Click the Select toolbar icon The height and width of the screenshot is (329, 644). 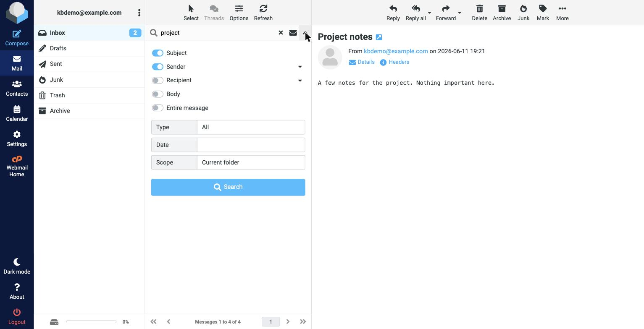tap(191, 13)
